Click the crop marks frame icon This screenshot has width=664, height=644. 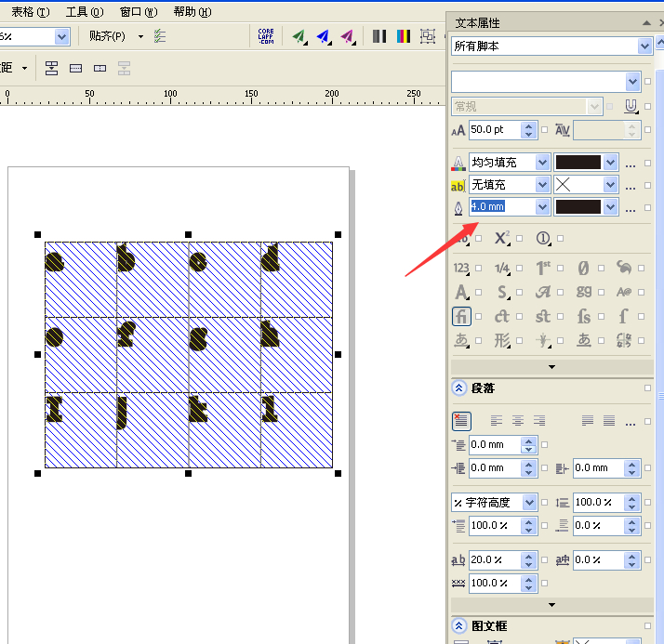click(428, 36)
